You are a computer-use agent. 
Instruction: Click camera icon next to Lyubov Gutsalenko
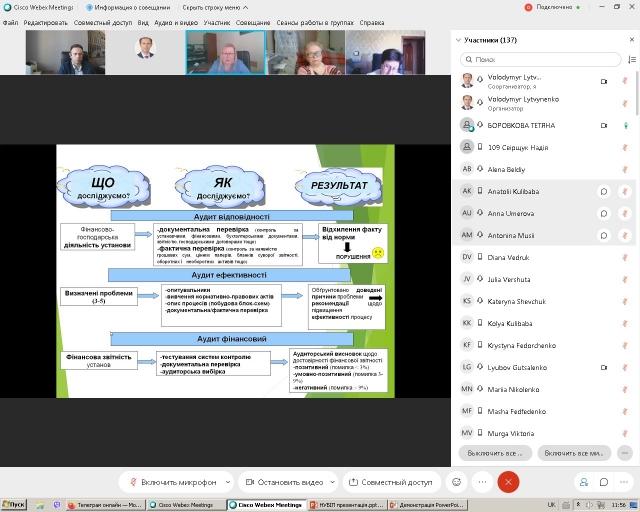click(x=604, y=367)
